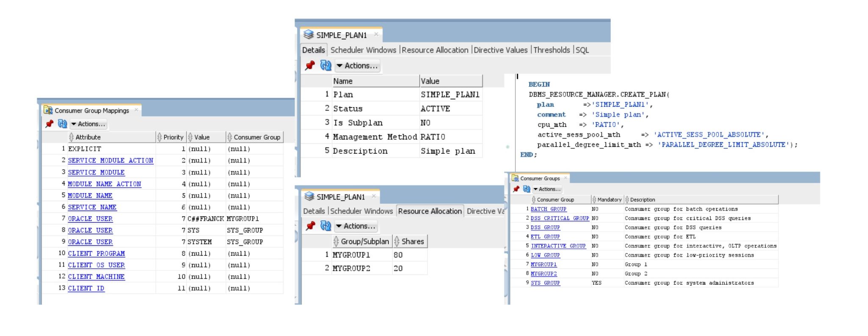This screenshot has height=336, width=868.
Task: Select Details tab in lower SIMPLE_PLAN1 panel
Action: click(314, 211)
